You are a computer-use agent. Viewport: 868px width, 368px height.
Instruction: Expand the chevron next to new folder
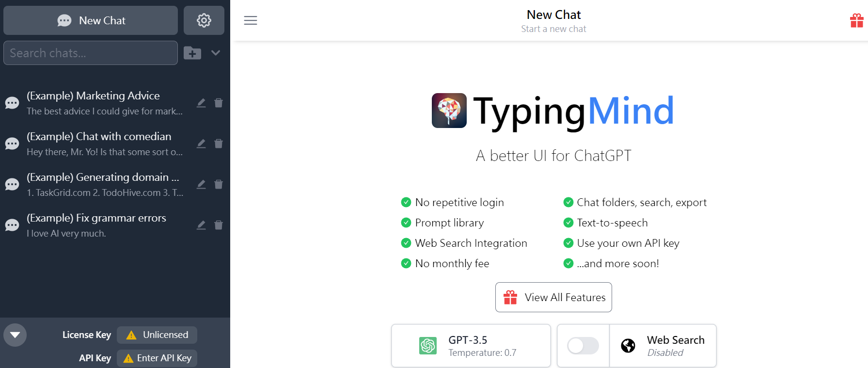click(216, 53)
